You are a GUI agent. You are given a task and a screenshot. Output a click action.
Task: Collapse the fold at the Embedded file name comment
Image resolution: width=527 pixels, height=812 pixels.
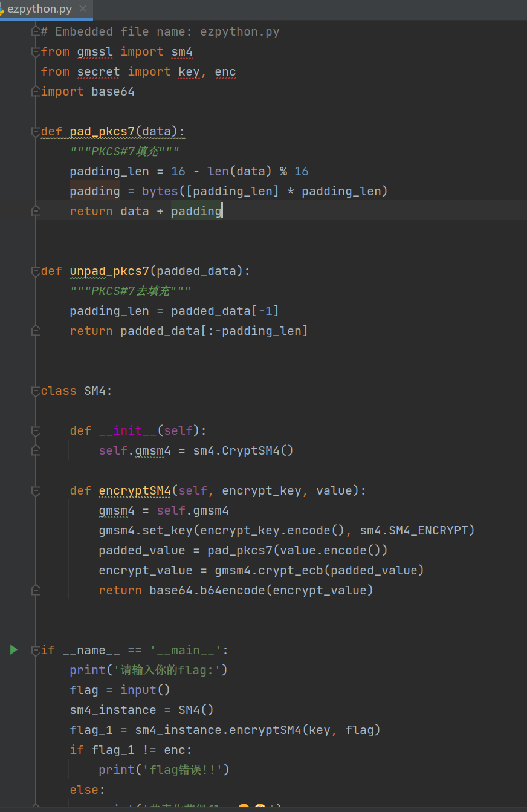click(x=36, y=31)
